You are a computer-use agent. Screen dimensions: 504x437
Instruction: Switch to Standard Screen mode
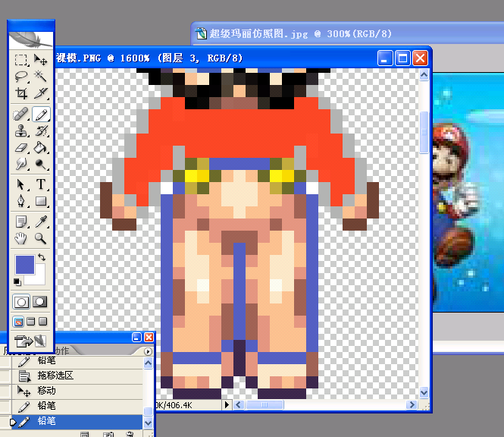point(19,322)
